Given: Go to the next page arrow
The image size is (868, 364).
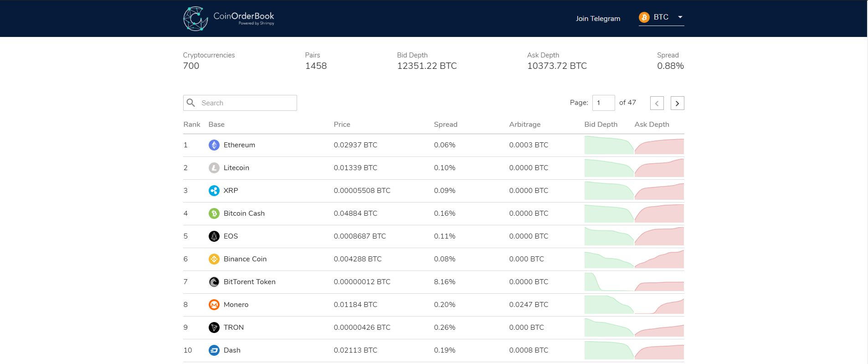Looking at the screenshot, I should coord(678,103).
